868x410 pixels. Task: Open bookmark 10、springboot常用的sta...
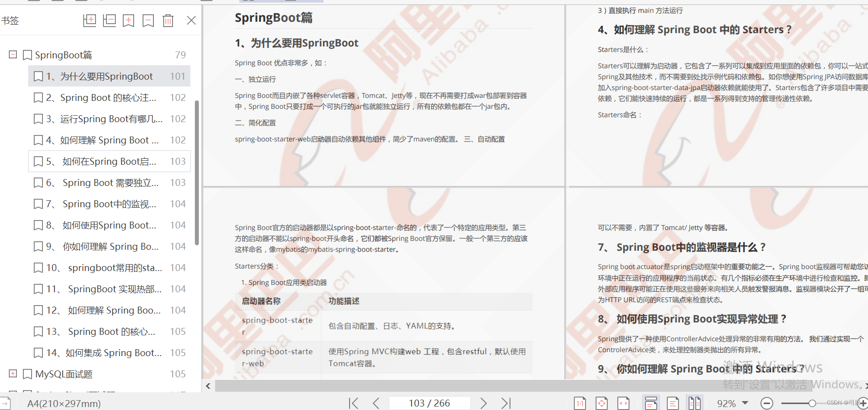pyautogui.click(x=109, y=268)
